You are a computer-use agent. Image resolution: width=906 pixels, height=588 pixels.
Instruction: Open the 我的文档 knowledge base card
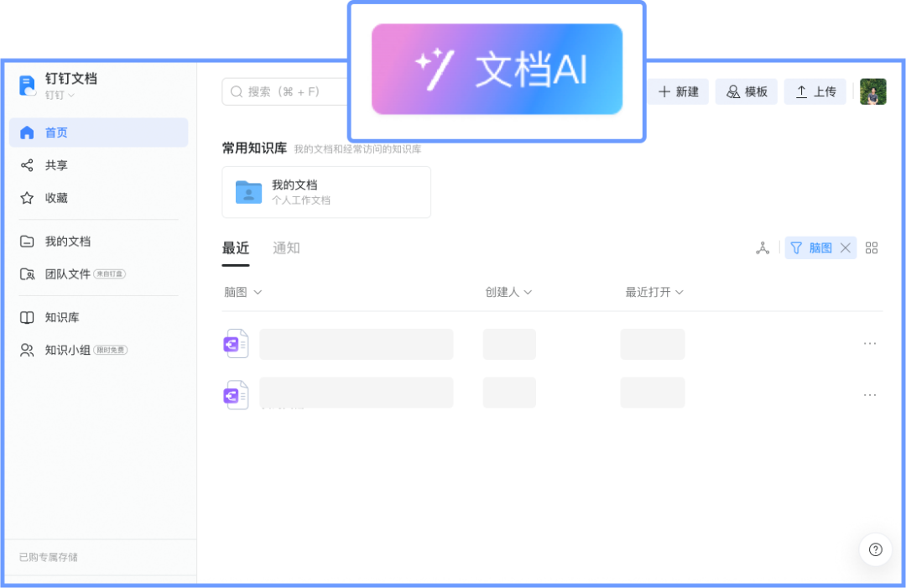(326, 192)
